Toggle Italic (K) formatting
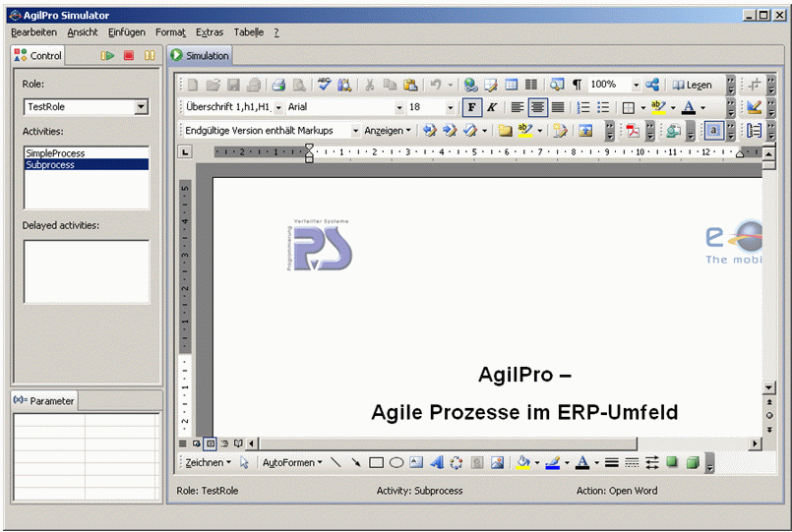This screenshot has width=792, height=532. point(492,107)
